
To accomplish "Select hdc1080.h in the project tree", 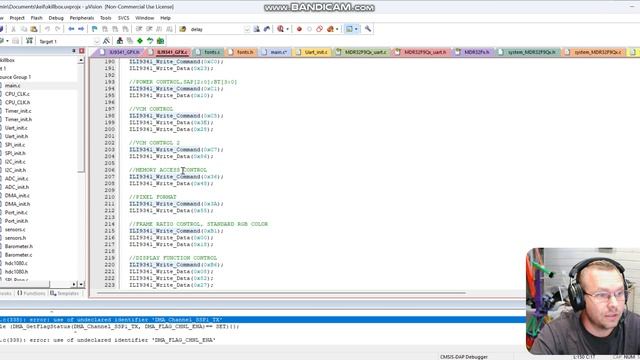I will coord(16,272).
